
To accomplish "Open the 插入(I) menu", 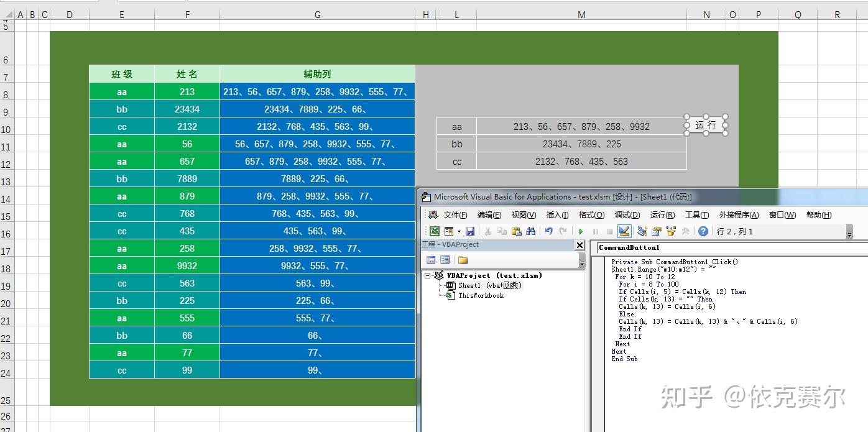I will 557,215.
